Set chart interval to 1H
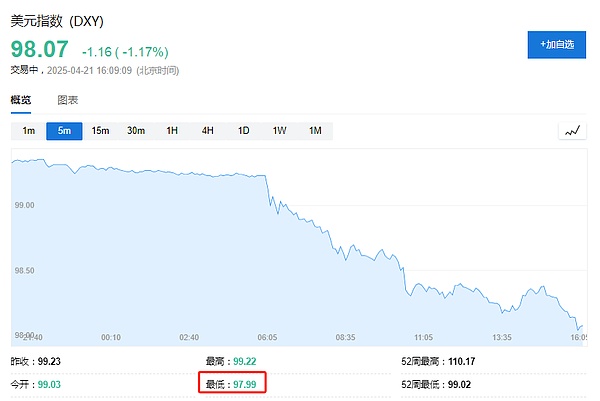Viewport: 600px width, 401px height. click(x=172, y=131)
